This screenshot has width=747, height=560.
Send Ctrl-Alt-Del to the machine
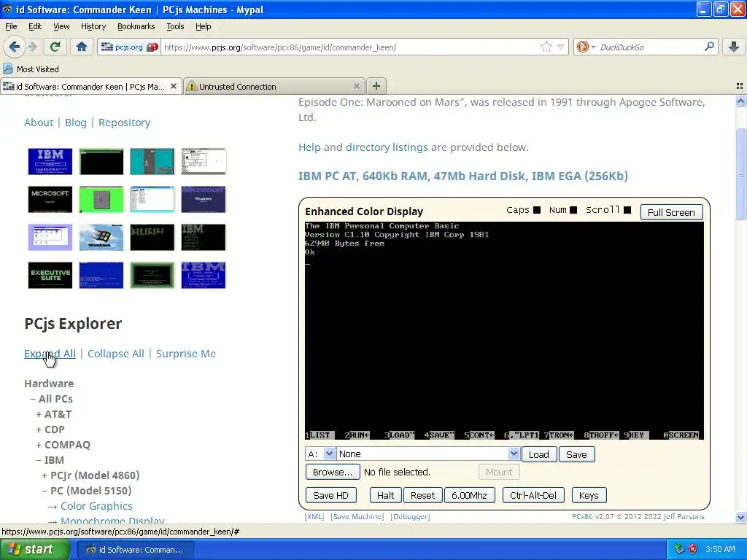coord(533,495)
